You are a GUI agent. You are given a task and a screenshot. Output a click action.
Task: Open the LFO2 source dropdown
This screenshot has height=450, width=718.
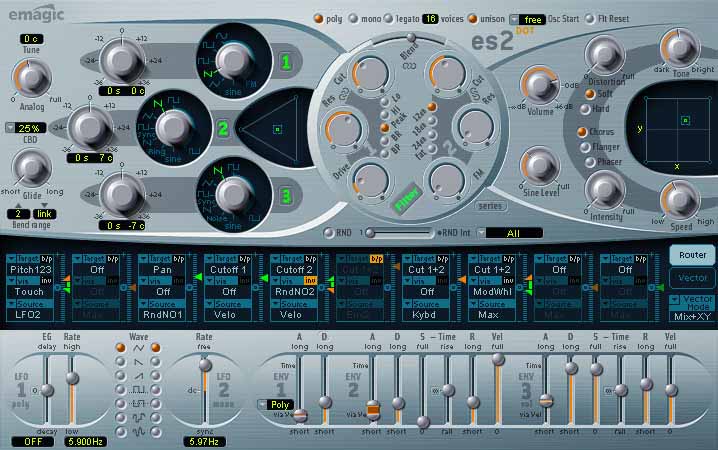pos(30,314)
